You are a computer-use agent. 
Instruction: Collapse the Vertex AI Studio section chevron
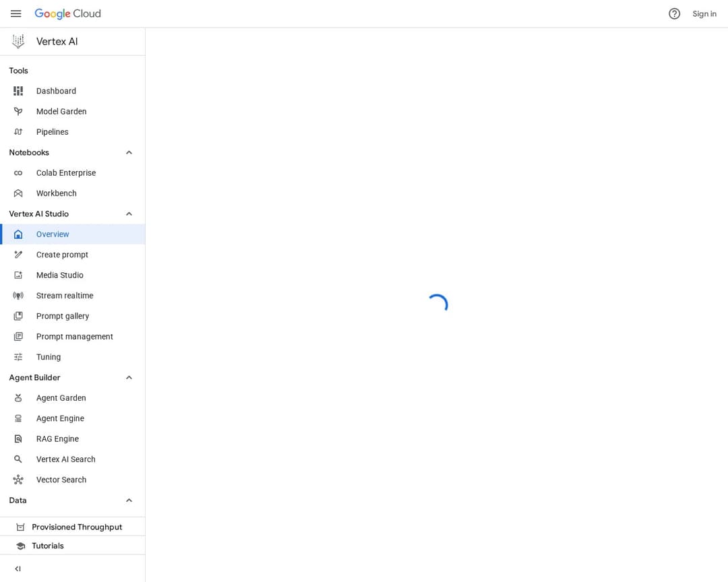coord(129,214)
